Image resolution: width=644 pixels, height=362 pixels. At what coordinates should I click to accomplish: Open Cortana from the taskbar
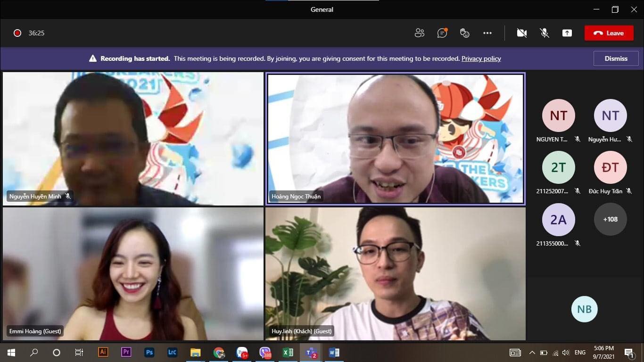coord(57,353)
